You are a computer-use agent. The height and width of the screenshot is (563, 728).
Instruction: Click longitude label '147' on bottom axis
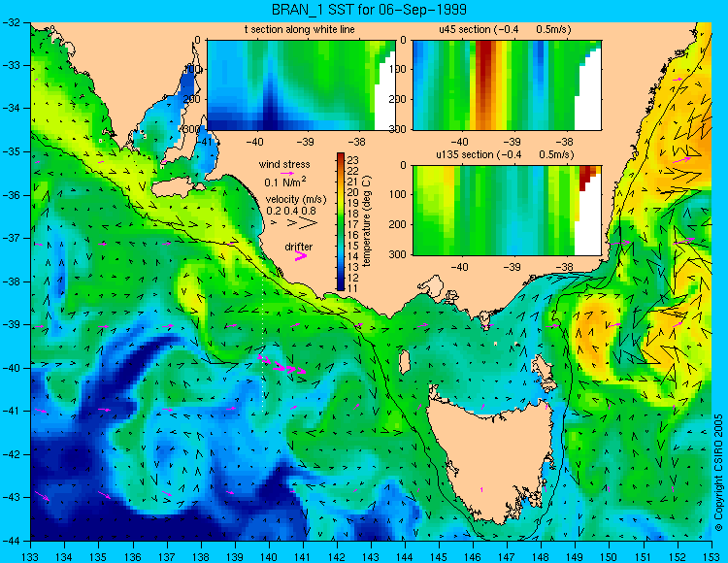click(507, 557)
